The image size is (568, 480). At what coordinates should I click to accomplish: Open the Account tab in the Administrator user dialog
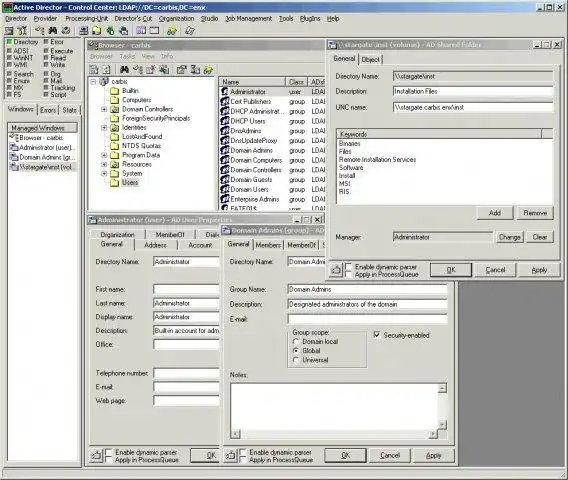point(200,245)
